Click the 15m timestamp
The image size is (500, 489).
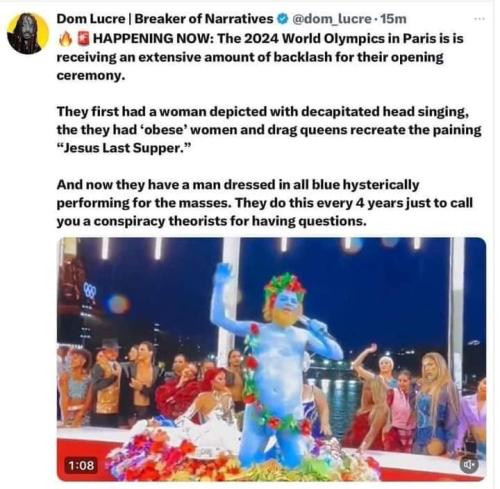[393, 19]
